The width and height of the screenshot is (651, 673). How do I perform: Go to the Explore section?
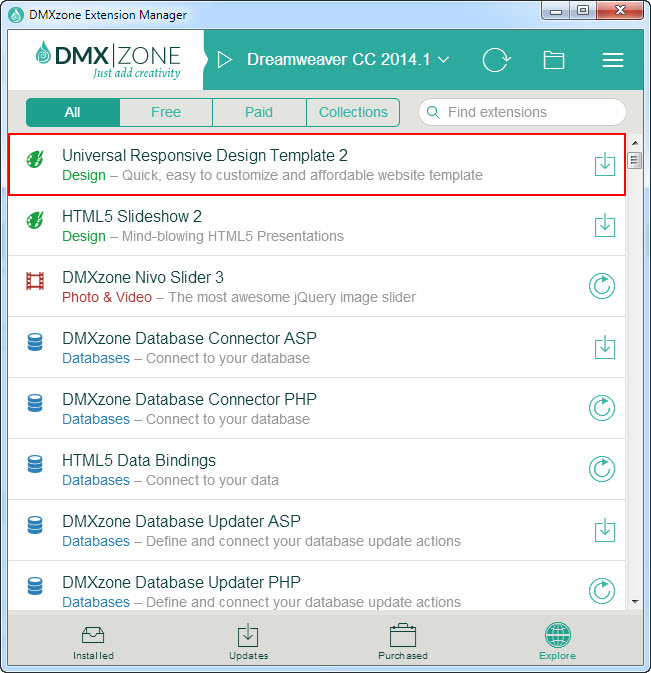point(557,642)
